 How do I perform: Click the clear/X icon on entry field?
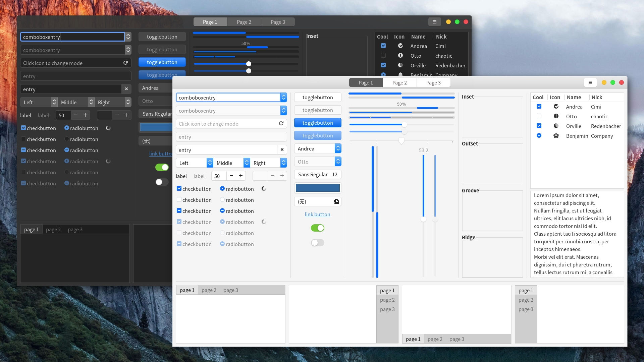coord(282,149)
